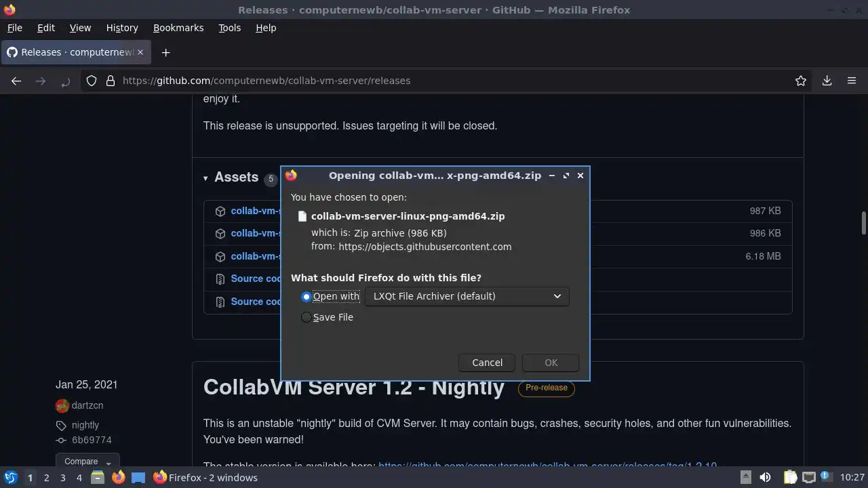This screenshot has height=488, width=868.
Task: Open the LXQt start menu icon
Action: point(11,478)
